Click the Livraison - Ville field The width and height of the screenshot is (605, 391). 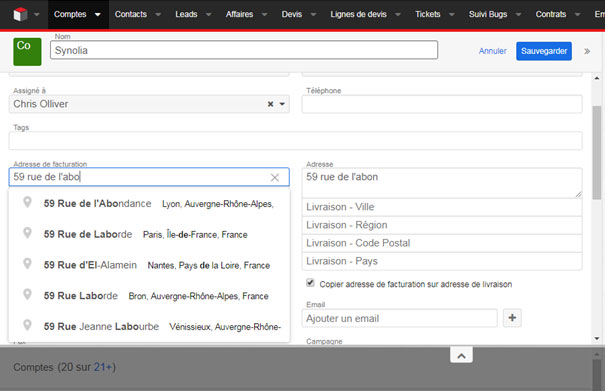[442, 207]
